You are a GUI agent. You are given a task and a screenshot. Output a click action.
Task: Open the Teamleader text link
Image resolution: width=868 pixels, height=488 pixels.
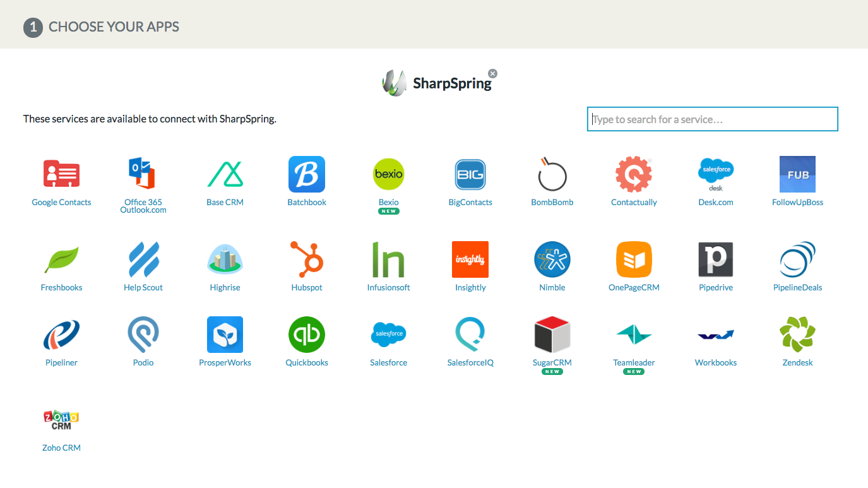coord(634,363)
